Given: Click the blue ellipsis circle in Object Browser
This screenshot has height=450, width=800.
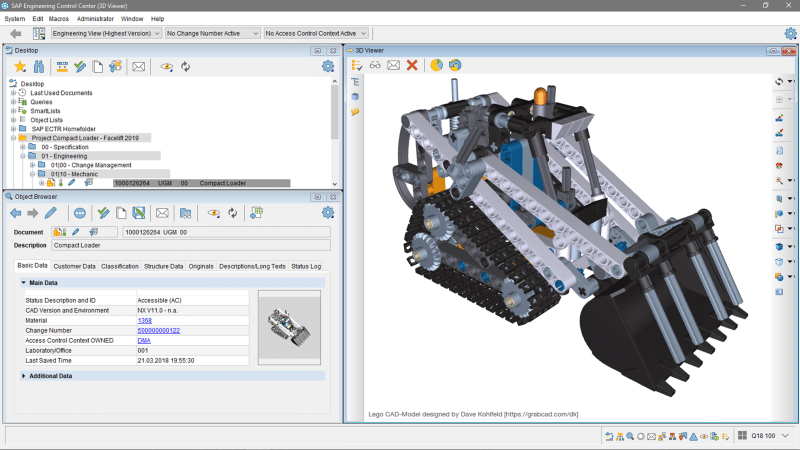Looking at the screenshot, I should click(x=80, y=213).
